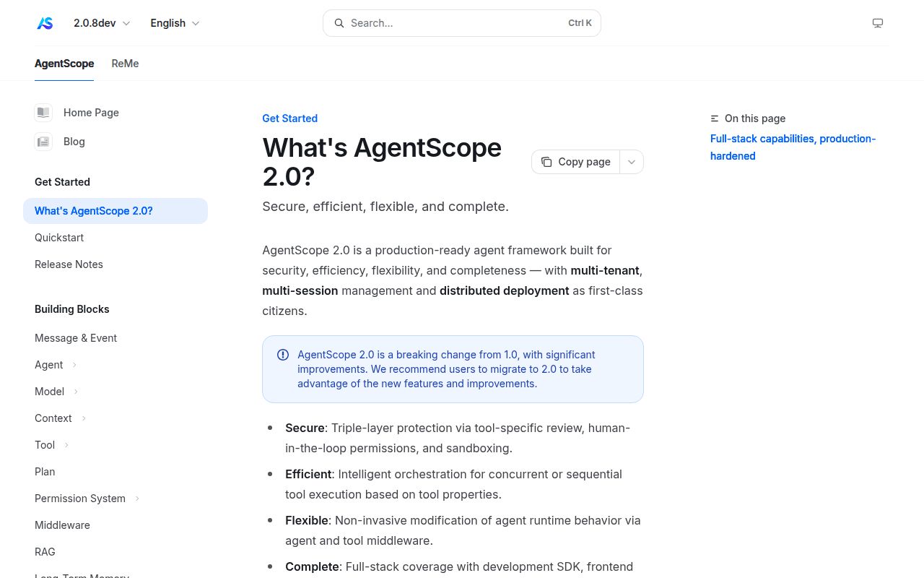Switch to the AgentScope tab

pyautogui.click(x=64, y=64)
